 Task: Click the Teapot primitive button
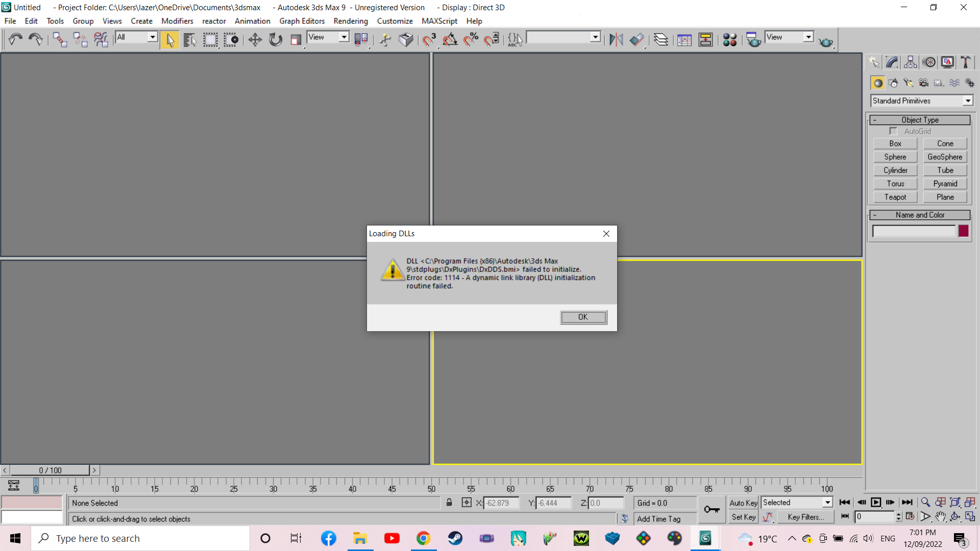(x=895, y=197)
